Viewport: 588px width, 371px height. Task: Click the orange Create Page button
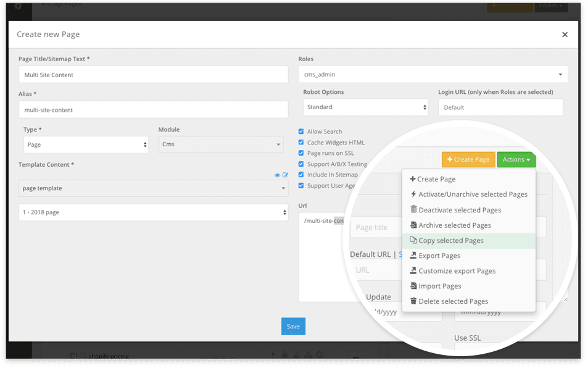(x=468, y=160)
